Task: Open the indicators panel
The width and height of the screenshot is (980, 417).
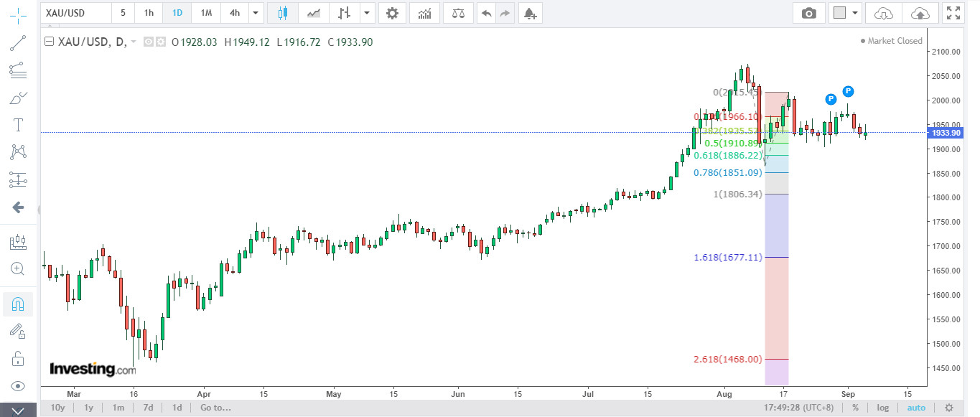Action: coord(425,13)
